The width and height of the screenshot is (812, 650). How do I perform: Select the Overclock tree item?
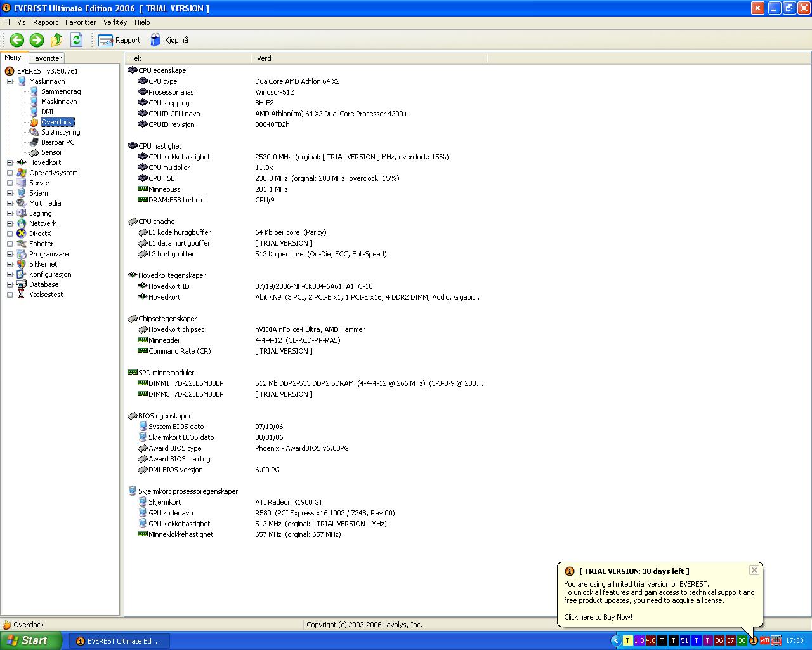pos(57,122)
